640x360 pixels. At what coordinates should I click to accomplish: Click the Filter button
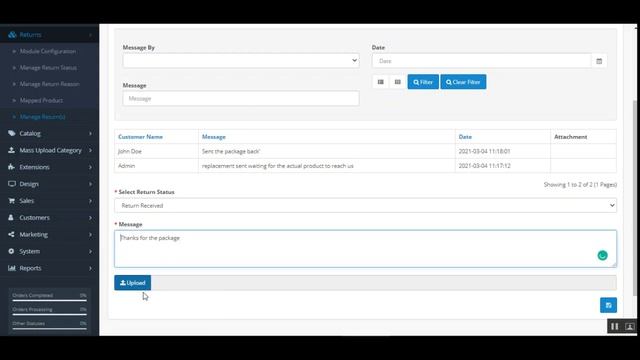[x=423, y=82]
